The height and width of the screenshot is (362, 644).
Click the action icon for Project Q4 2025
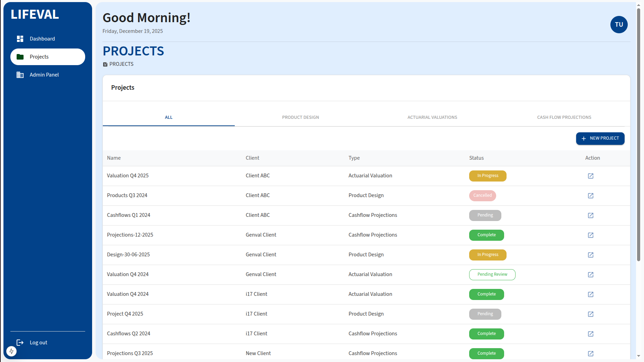pos(591,314)
